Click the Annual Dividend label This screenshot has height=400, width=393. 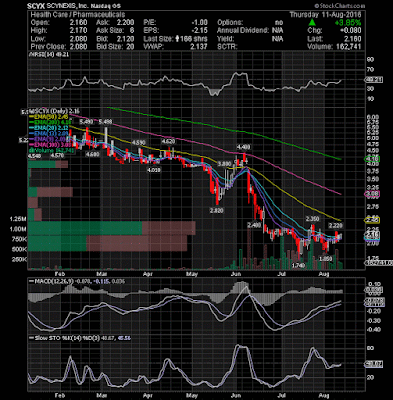click(x=243, y=31)
